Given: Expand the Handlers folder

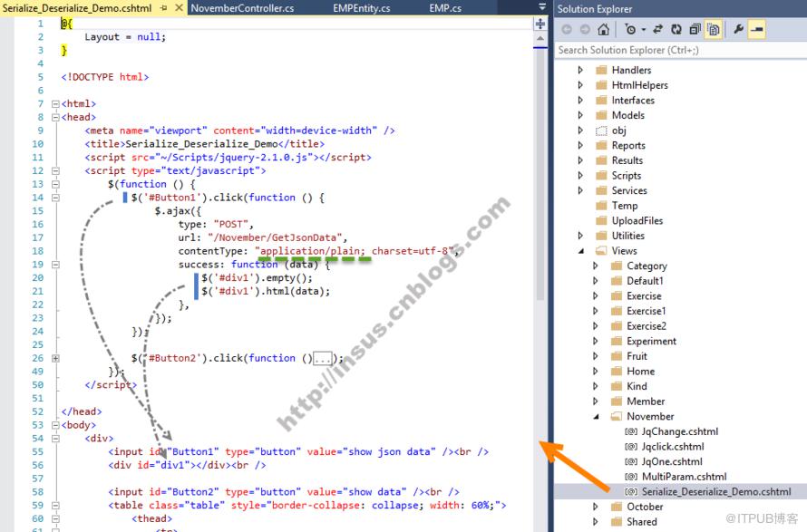Looking at the screenshot, I should (580, 70).
